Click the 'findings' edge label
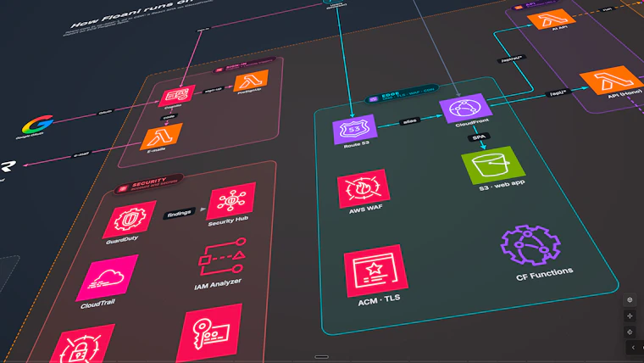The height and width of the screenshot is (363, 644). (x=179, y=214)
